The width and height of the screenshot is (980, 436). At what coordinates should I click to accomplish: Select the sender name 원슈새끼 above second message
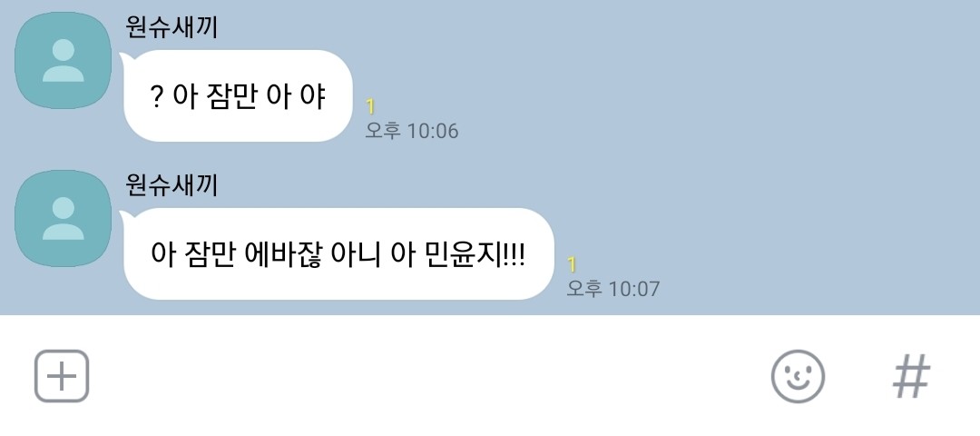(171, 185)
